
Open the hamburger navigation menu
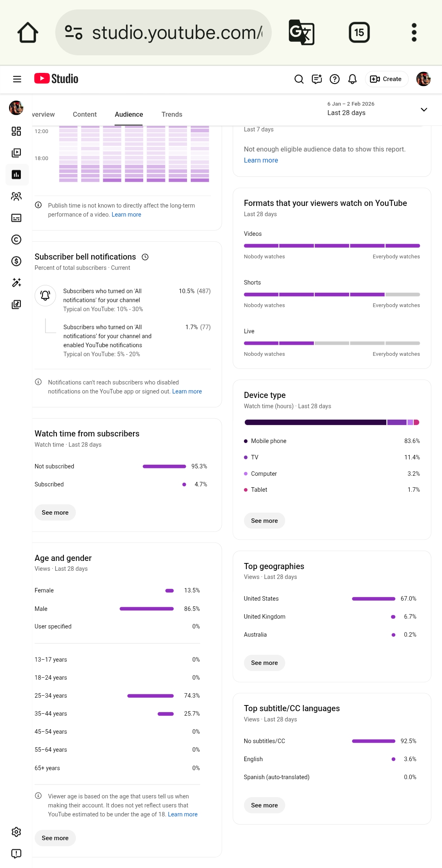click(17, 79)
